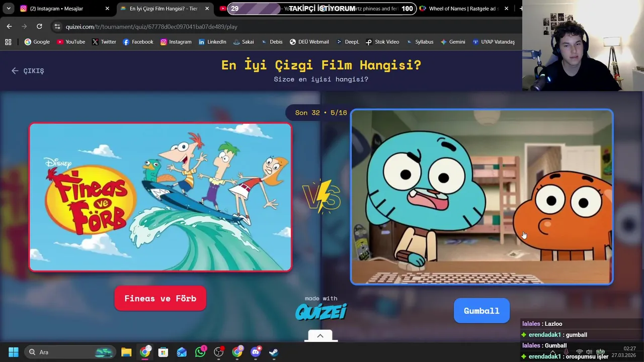Click the ÇIKIŞ exit link
The width and height of the screenshot is (644, 362).
[x=28, y=71]
